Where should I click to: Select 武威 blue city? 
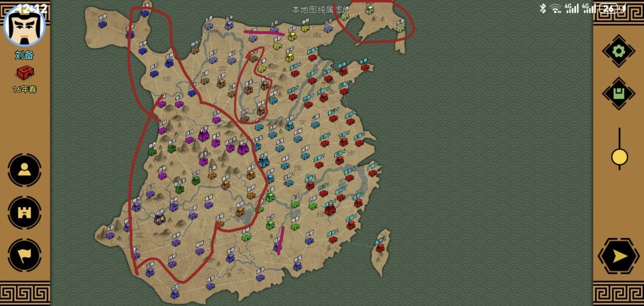pyautogui.click(x=169, y=63)
